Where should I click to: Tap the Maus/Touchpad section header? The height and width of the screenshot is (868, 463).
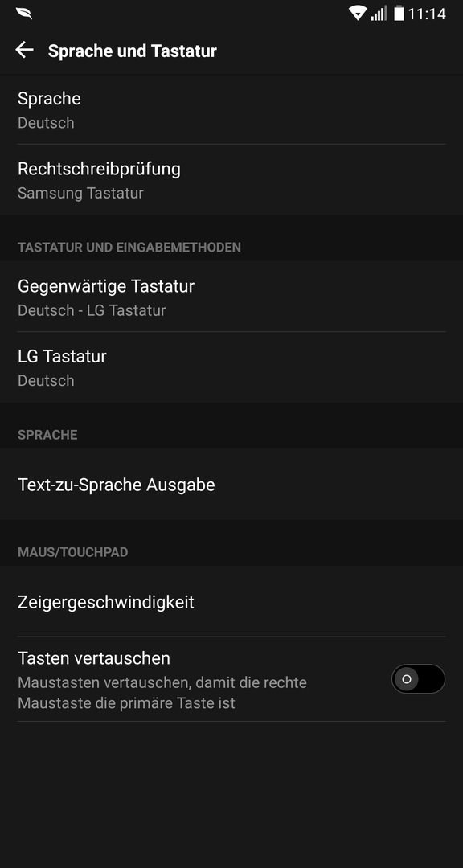(x=72, y=552)
